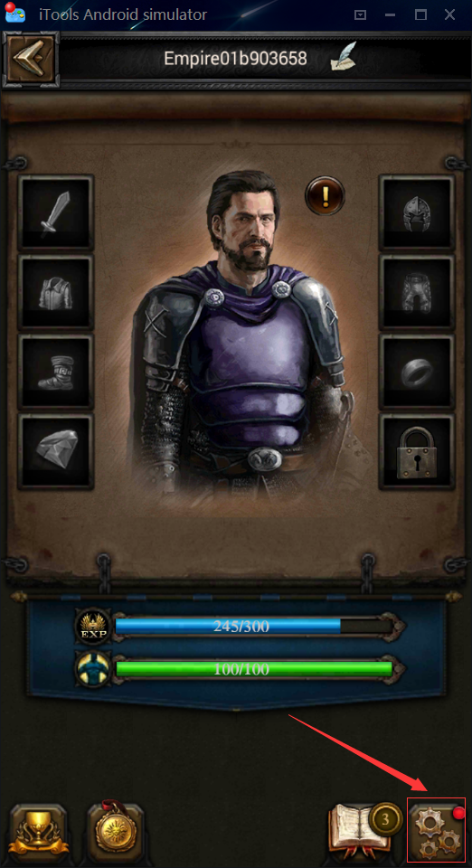Image resolution: width=472 pixels, height=868 pixels.
Task: Open the sun medal button
Action: [116, 829]
